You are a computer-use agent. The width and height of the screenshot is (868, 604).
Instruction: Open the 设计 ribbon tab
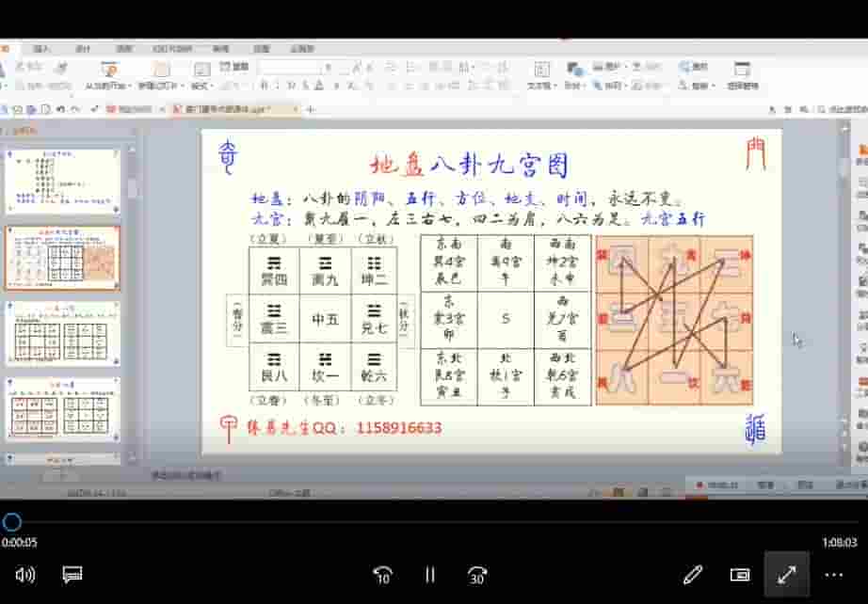coord(83,48)
